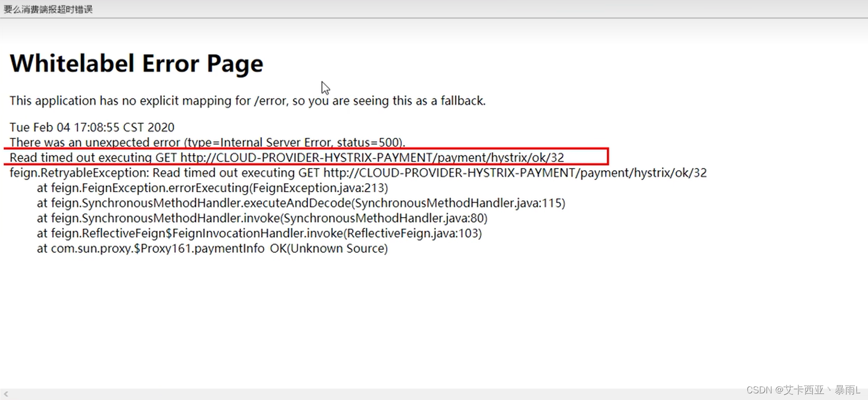
Task: Click the $Proxy161.paymentInfo_OK stack trace line
Action: click(212, 248)
